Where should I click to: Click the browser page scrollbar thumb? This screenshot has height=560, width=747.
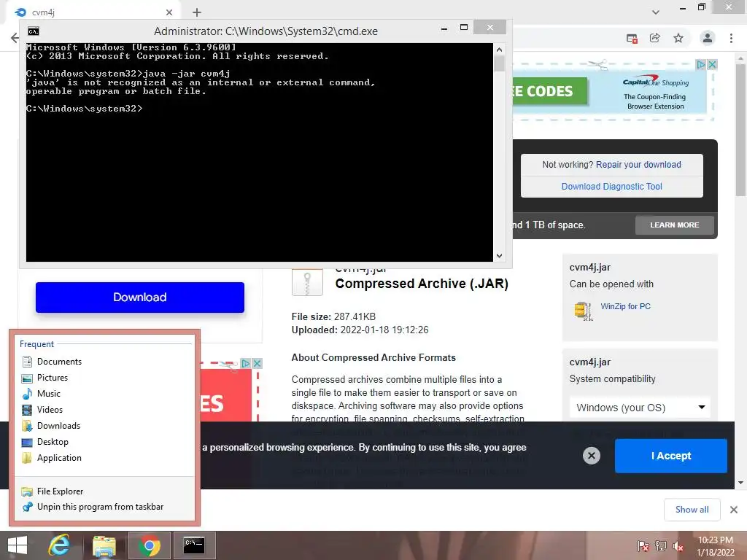click(x=740, y=130)
